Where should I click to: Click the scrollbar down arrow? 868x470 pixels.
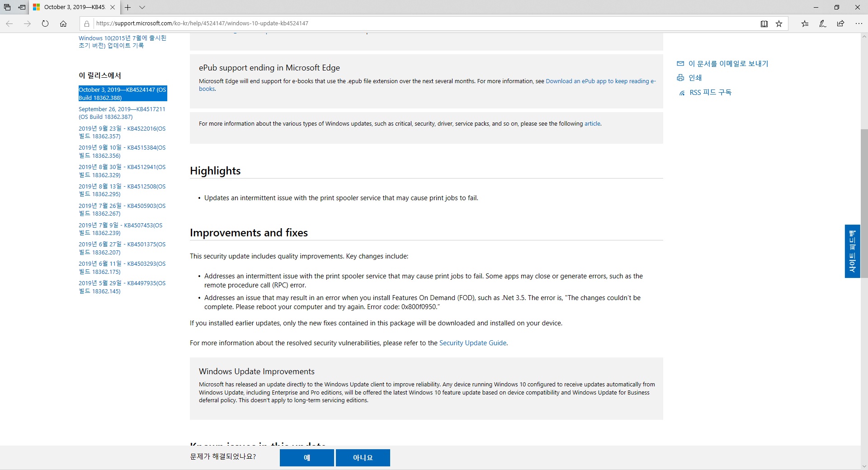[x=864, y=466]
